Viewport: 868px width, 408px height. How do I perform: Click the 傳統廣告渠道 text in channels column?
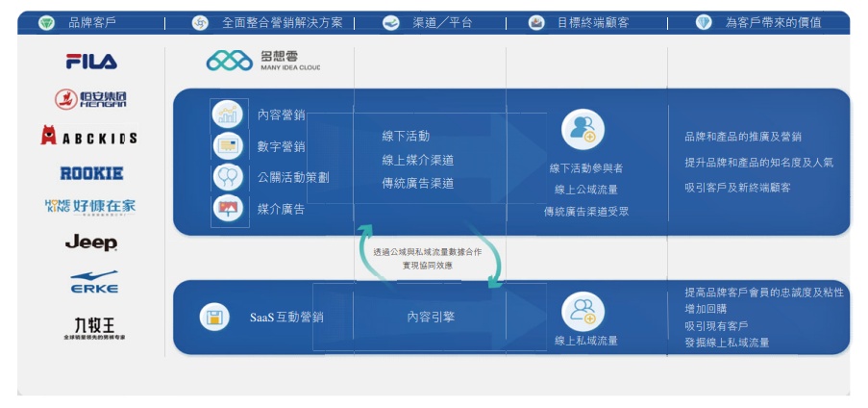[x=418, y=184]
